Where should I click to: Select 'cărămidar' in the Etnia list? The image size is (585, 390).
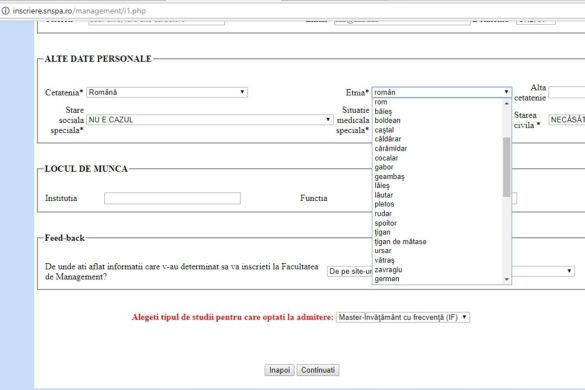tap(438, 149)
